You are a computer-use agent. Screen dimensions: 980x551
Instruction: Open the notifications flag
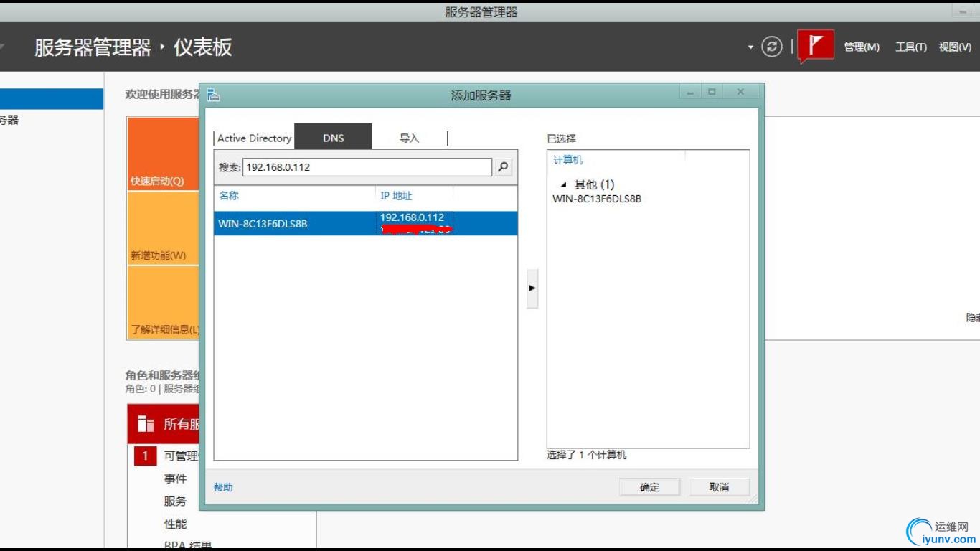(816, 46)
